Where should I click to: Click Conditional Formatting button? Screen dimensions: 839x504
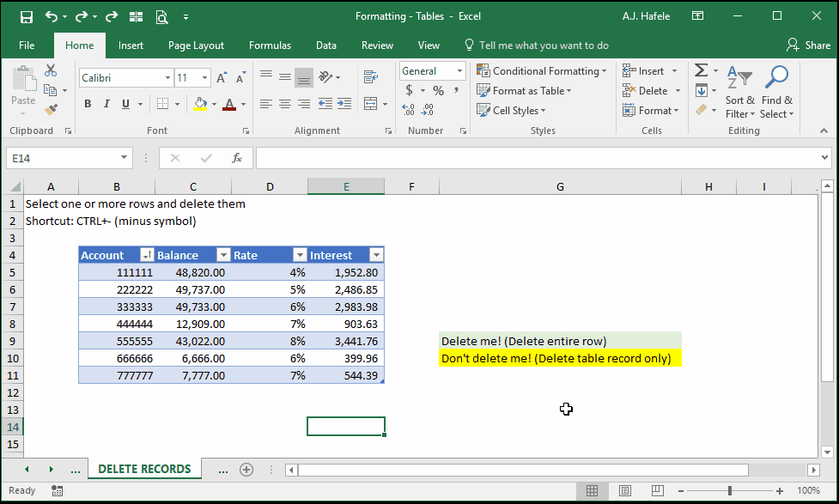[542, 71]
